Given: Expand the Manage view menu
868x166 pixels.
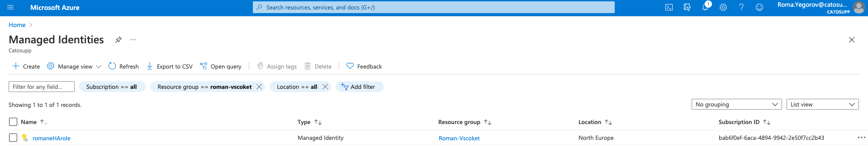Looking at the screenshot, I should [x=74, y=66].
